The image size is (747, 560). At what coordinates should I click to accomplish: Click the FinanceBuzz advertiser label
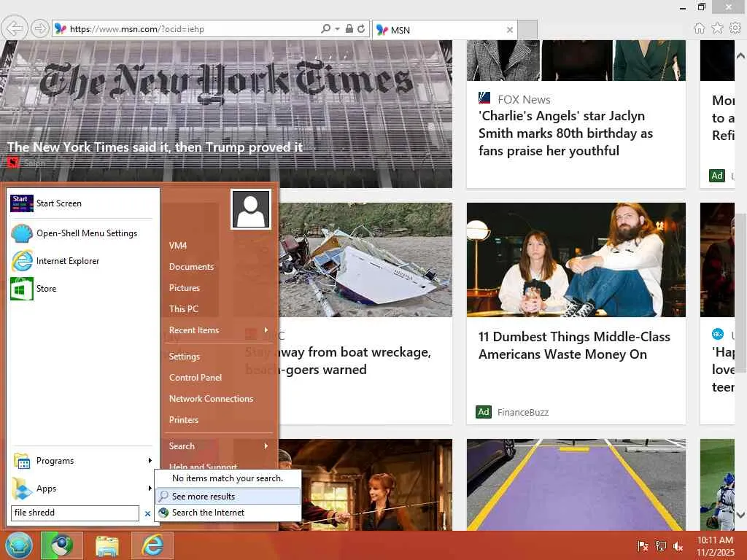coord(522,413)
